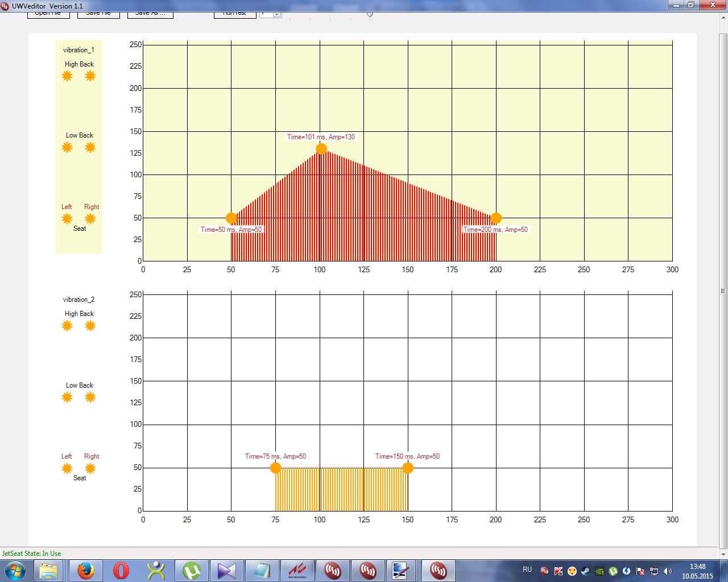Image resolution: width=728 pixels, height=582 pixels.
Task: Click the Open File button
Action: click(48, 14)
